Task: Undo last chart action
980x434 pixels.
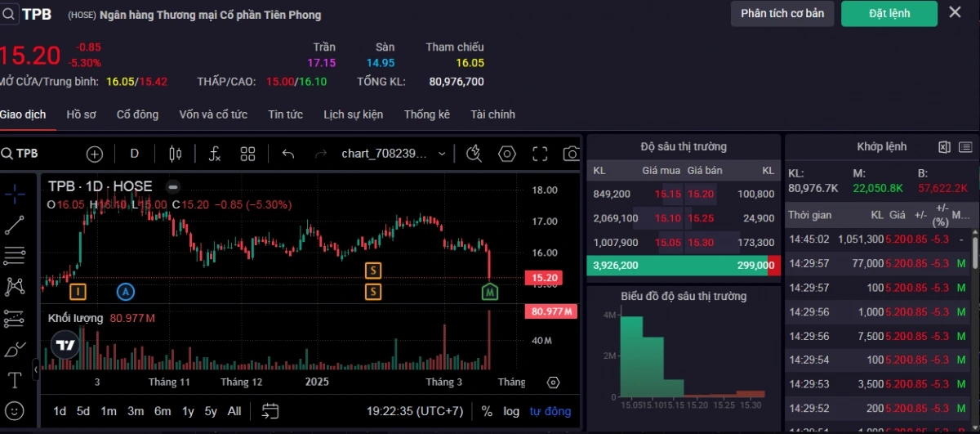Action: point(287,154)
